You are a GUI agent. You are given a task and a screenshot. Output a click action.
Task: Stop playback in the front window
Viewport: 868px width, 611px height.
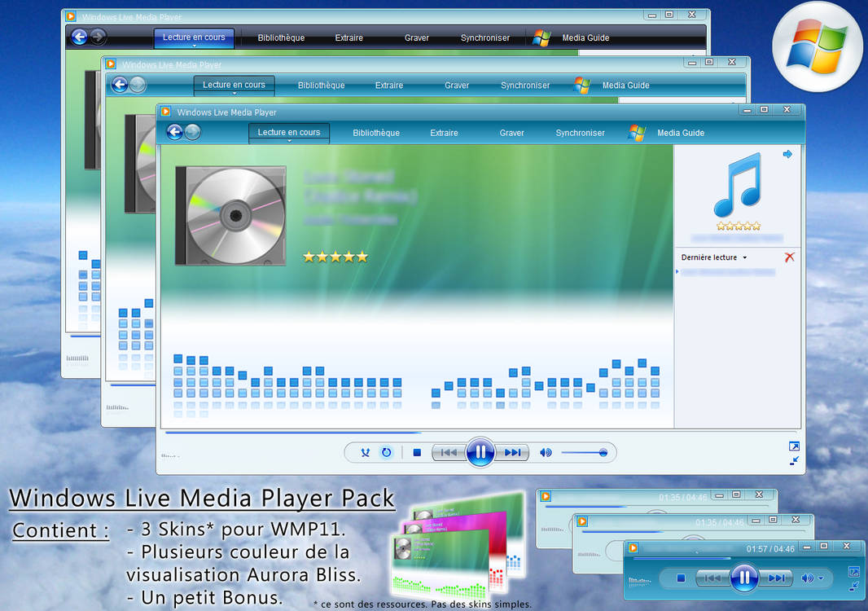tap(418, 453)
